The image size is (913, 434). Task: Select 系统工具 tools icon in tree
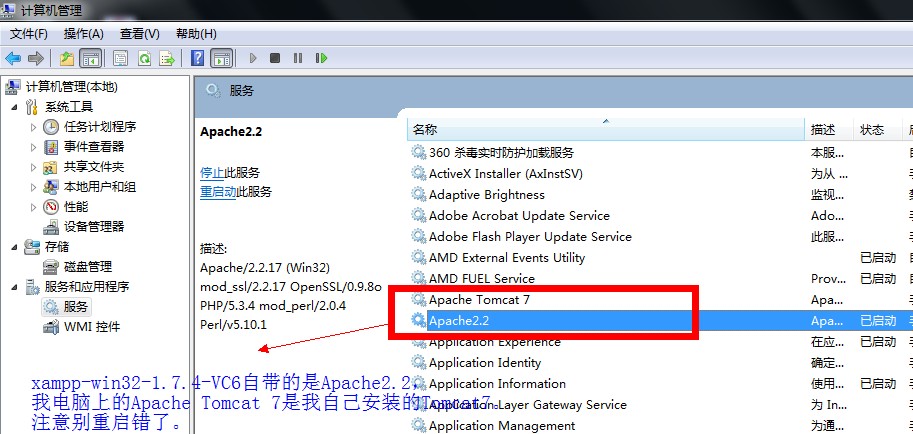coord(31,107)
